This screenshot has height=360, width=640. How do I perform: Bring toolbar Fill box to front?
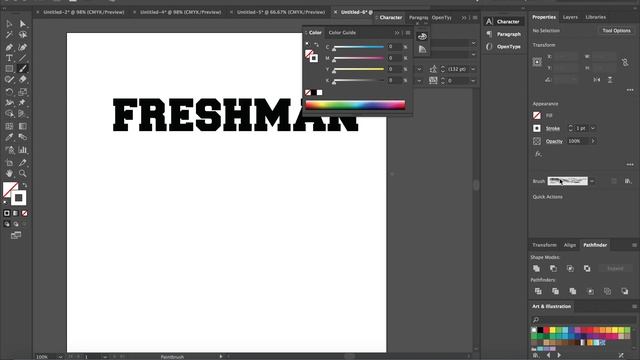pyautogui.click(x=10, y=189)
